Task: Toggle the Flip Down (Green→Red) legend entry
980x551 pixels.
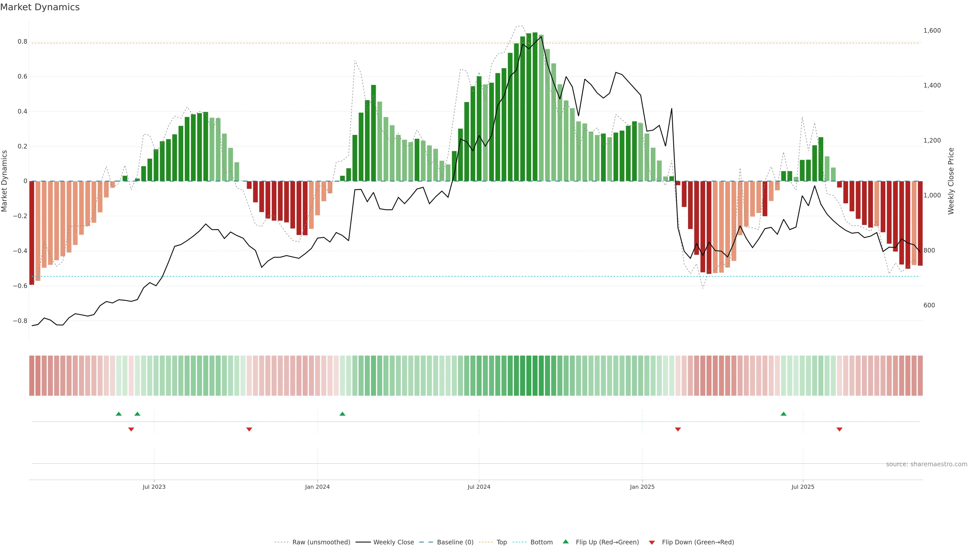Action: click(698, 542)
